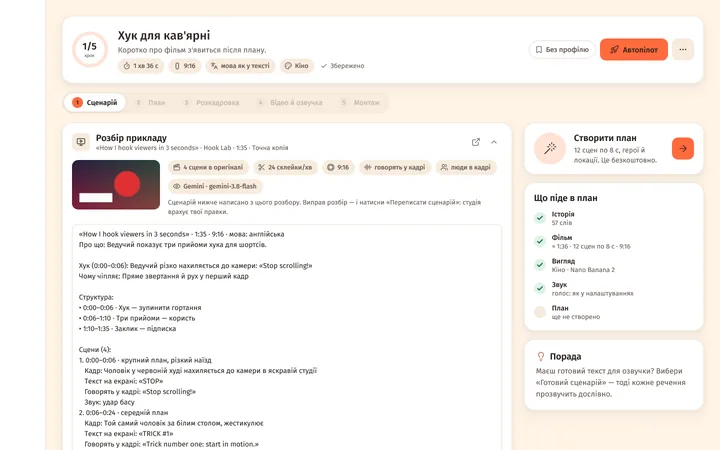This screenshot has height=450, width=720.
Task: Click the example video thumbnail
Action: [x=116, y=185]
